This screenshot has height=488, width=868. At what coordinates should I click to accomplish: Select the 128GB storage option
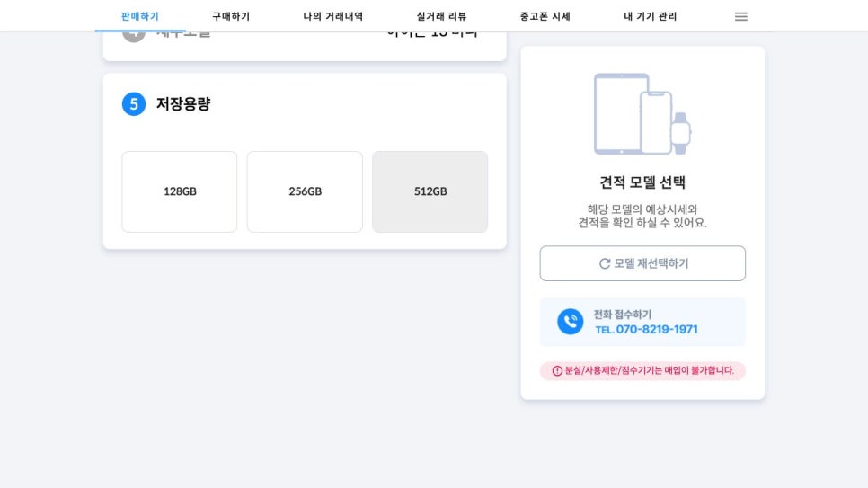[180, 191]
